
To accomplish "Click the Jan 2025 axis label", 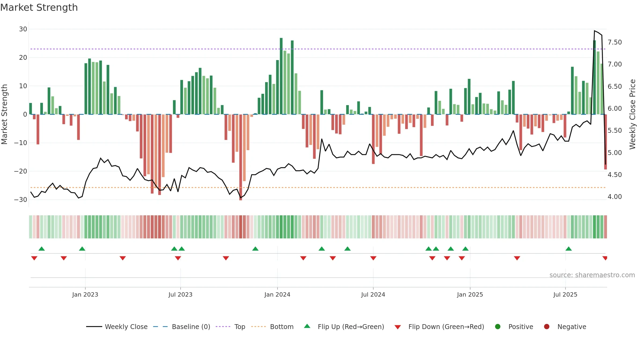I will (470, 294).
